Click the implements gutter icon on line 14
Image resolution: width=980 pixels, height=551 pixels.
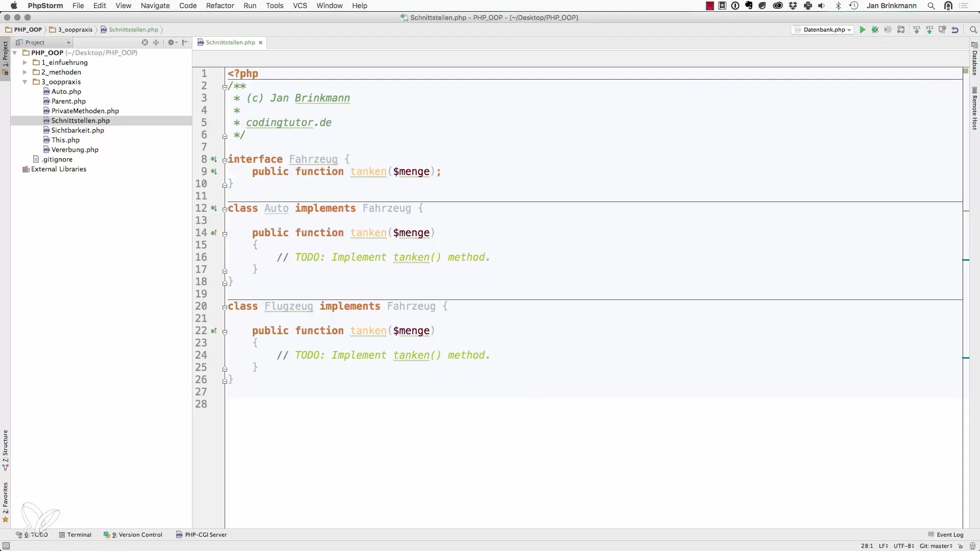point(214,233)
